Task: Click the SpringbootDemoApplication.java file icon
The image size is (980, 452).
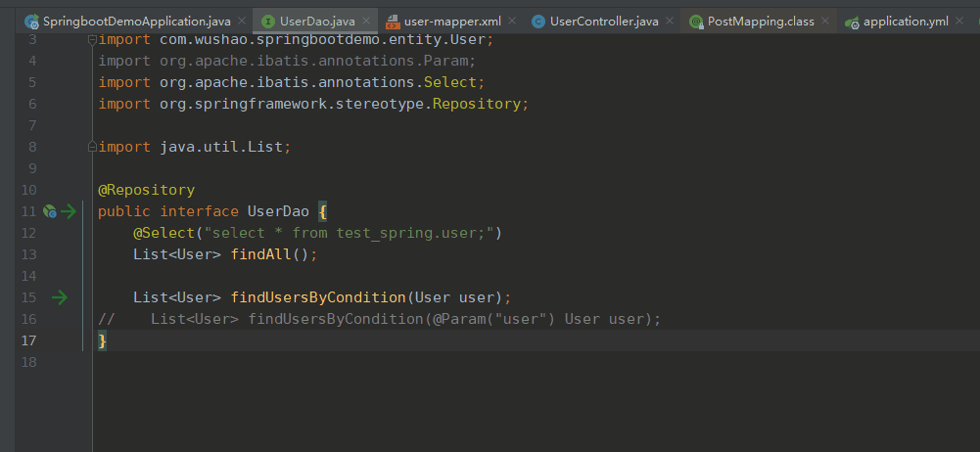Action: coord(32,22)
